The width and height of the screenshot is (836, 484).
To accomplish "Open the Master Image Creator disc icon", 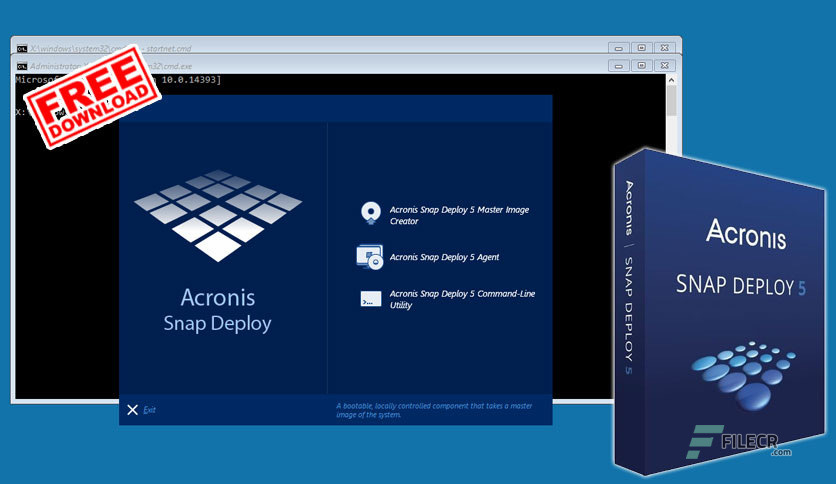I will (x=371, y=213).
